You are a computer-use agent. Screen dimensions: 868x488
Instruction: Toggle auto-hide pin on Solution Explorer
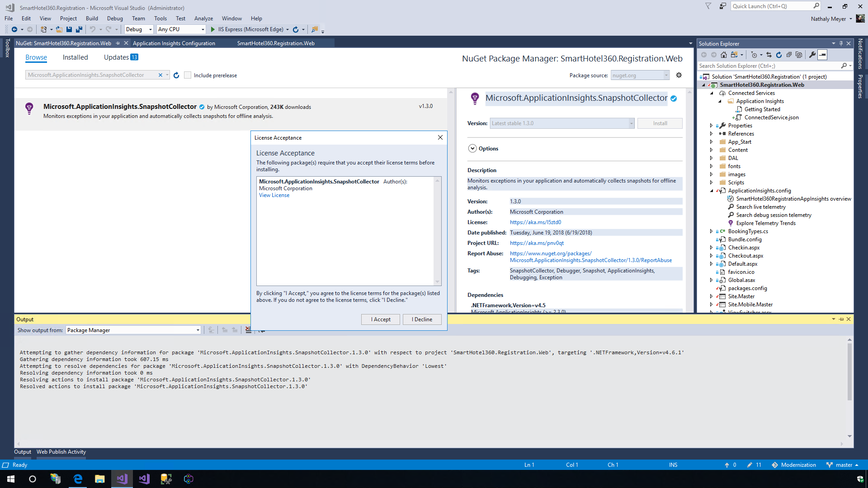841,43
